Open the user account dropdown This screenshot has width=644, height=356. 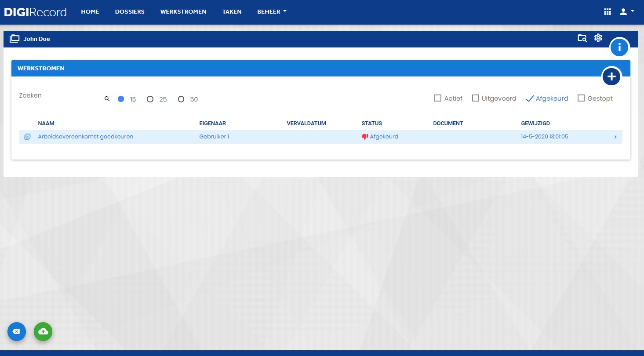[x=627, y=12]
